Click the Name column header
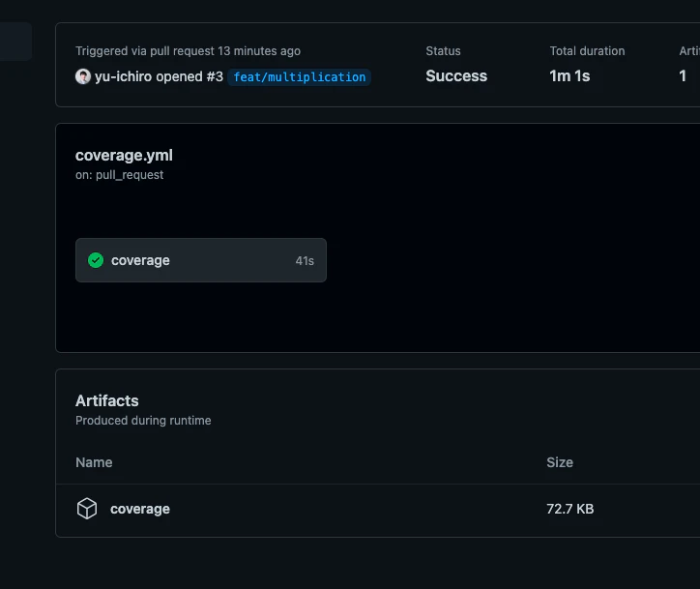The width and height of the screenshot is (700, 589). pyautogui.click(x=94, y=462)
